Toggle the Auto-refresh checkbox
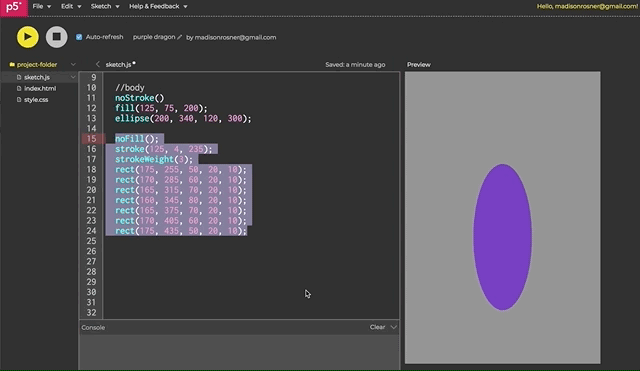 coord(79,37)
